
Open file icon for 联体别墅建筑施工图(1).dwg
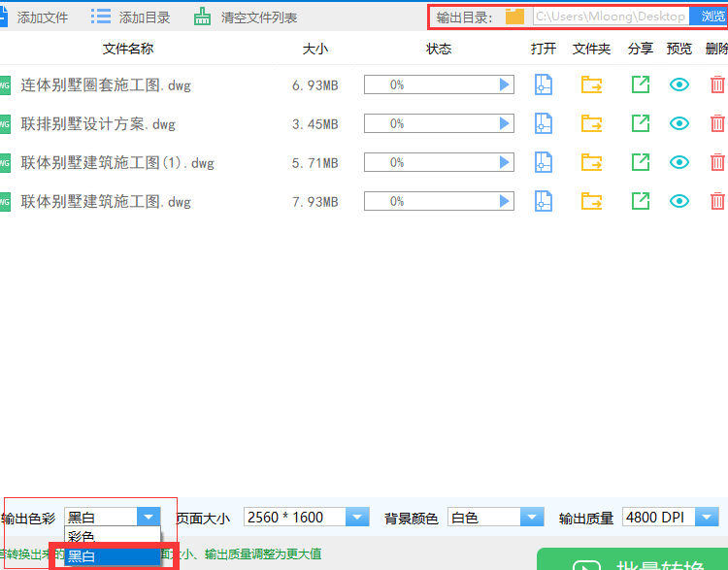pos(544,162)
